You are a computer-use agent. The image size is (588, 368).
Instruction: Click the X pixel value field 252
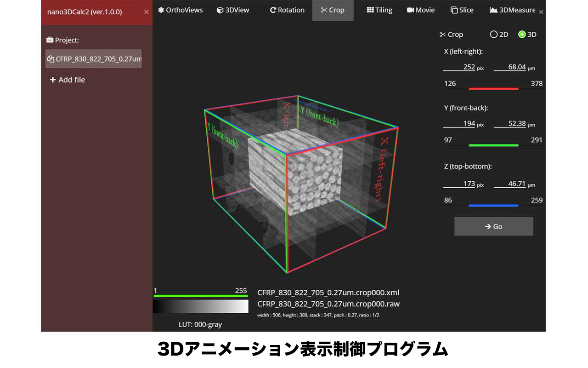coord(459,67)
